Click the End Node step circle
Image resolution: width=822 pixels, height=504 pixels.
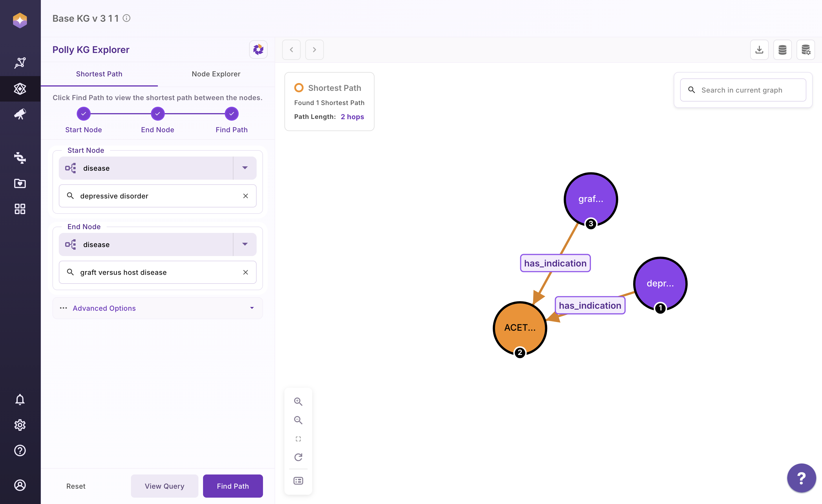tap(158, 114)
